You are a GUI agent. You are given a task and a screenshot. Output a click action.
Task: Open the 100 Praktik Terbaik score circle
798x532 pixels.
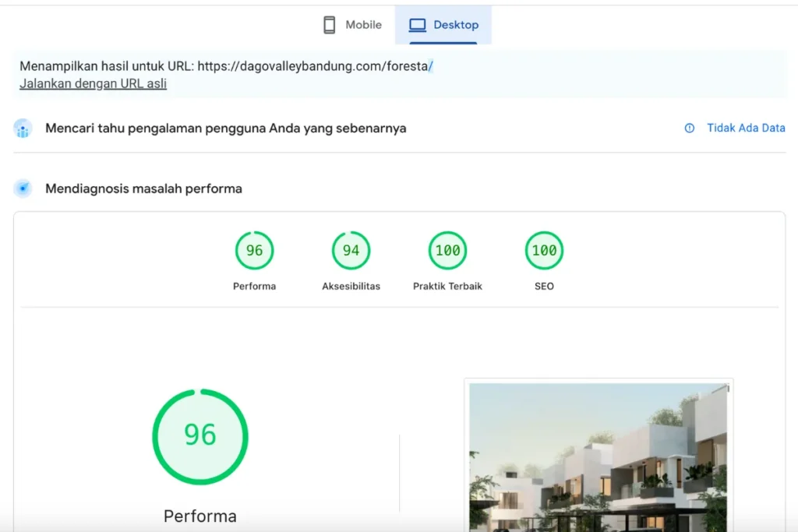tap(447, 251)
